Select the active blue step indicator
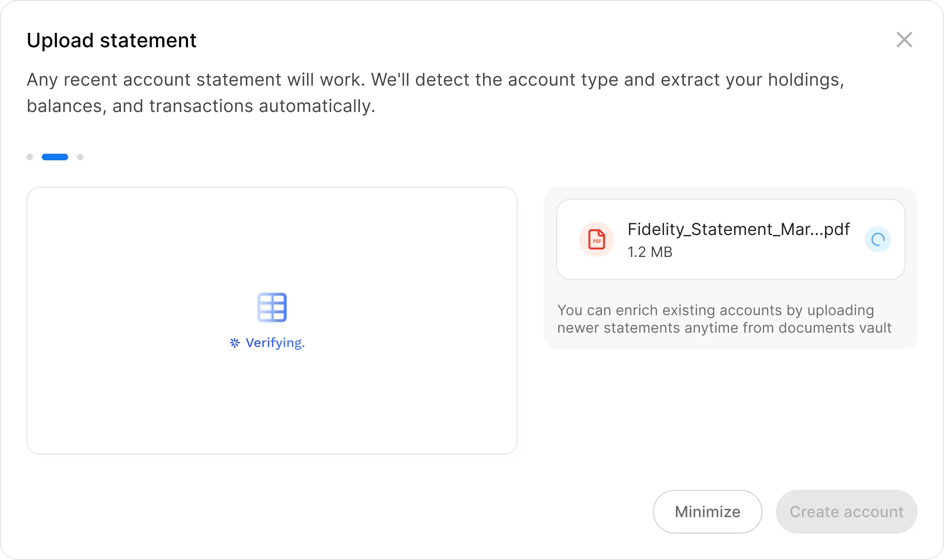944x560 pixels. pyautogui.click(x=55, y=157)
